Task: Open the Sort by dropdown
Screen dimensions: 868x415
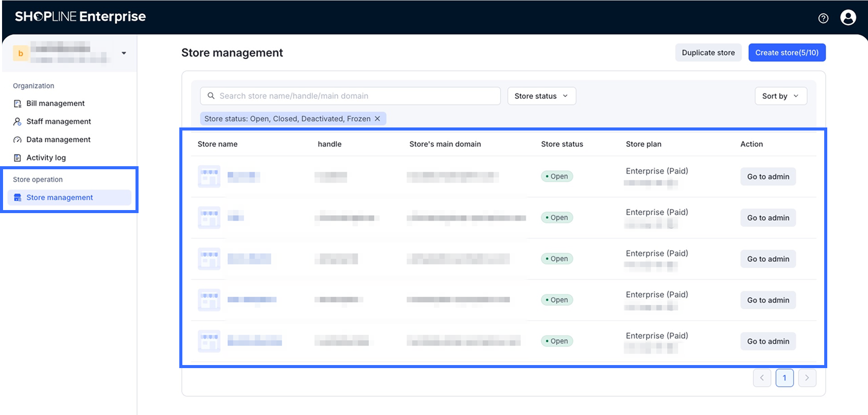Action: pyautogui.click(x=780, y=96)
